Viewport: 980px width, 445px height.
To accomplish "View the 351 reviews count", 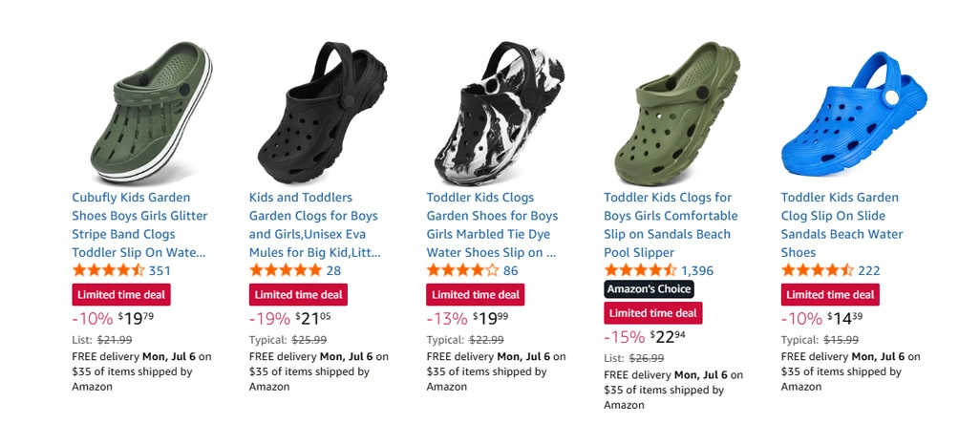I will coord(160,270).
